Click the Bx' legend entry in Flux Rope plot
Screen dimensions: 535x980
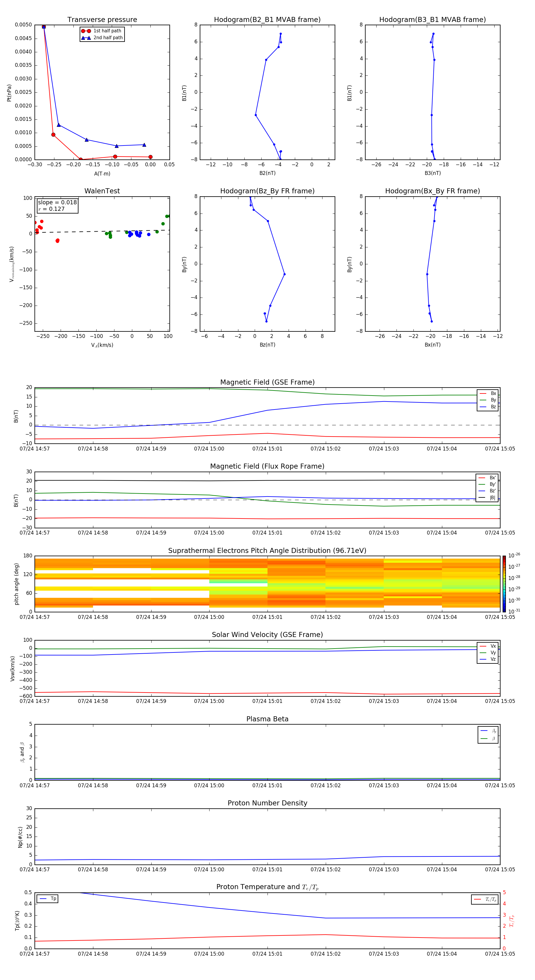[x=487, y=478]
